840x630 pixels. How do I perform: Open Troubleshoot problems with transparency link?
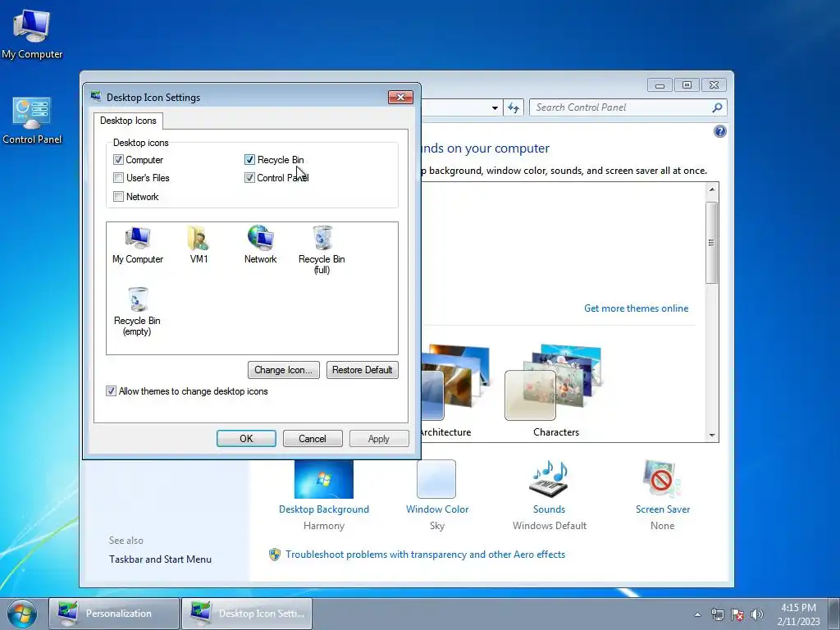pos(426,555)
